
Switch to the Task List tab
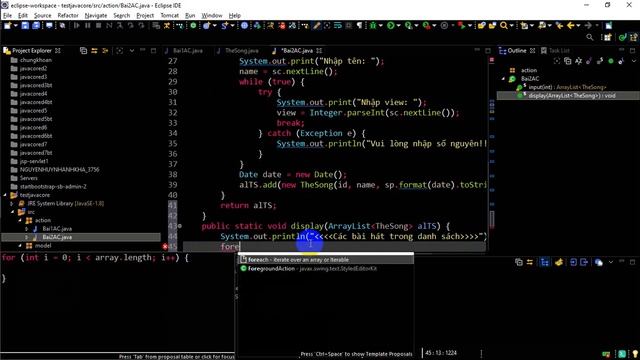[x=556, y=51]
